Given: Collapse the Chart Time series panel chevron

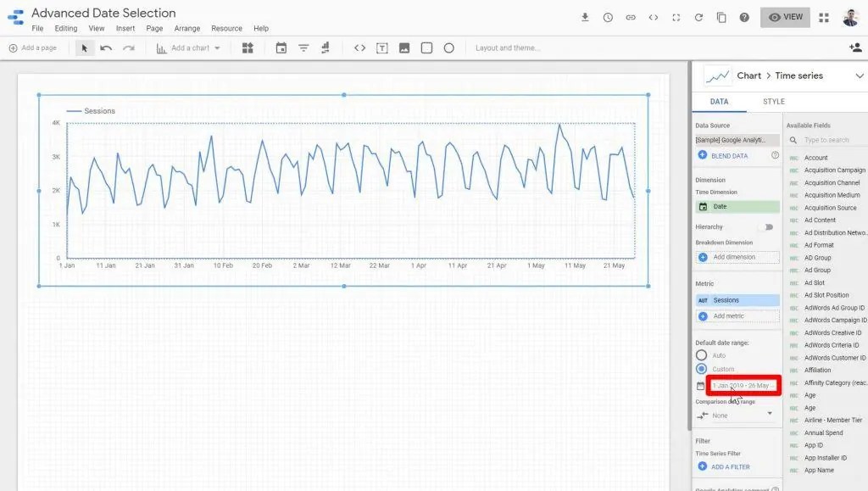Looking at the screenshot, I should tap(857, 75).
